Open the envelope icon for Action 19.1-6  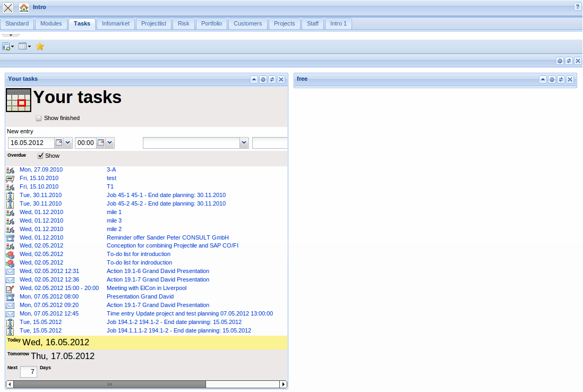pos(10,271)
